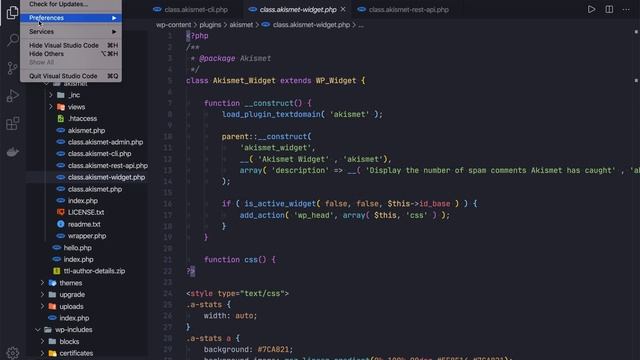Choose Hide Others menu item
The width and height of the screenshot is (640, 360).
tap(71, 54)
